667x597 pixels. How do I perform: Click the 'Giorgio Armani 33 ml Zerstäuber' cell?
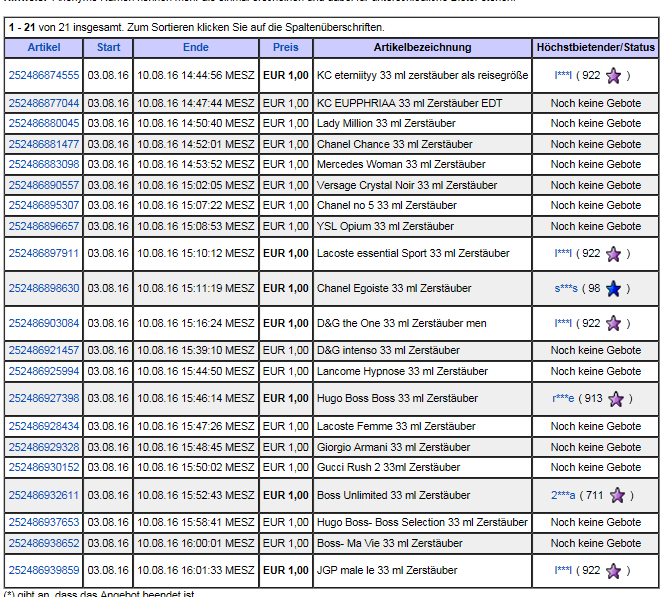click(422, 448)
